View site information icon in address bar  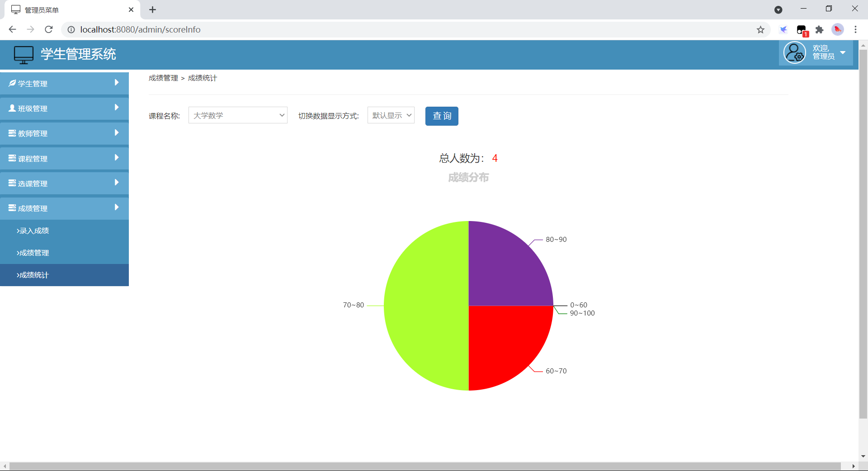[71, 30]
